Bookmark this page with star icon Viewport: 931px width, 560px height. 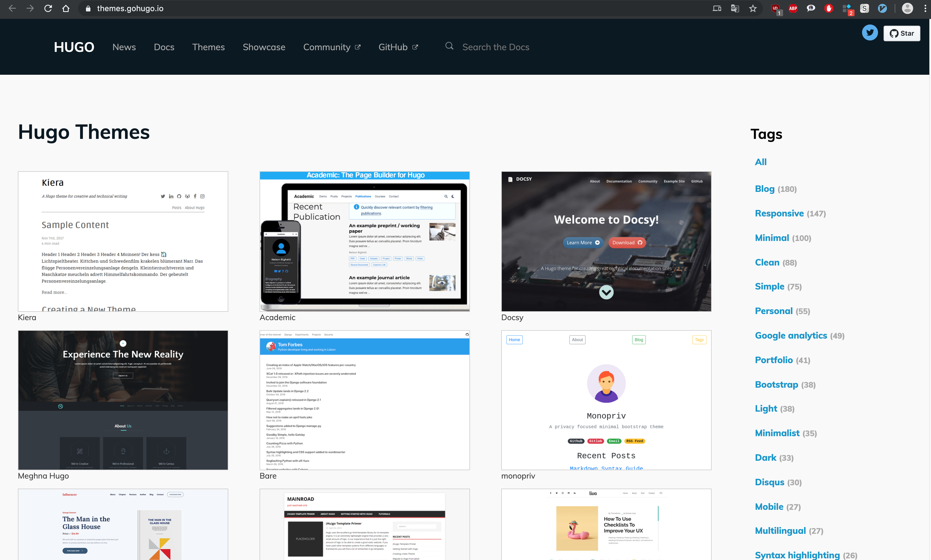point(753,8)
